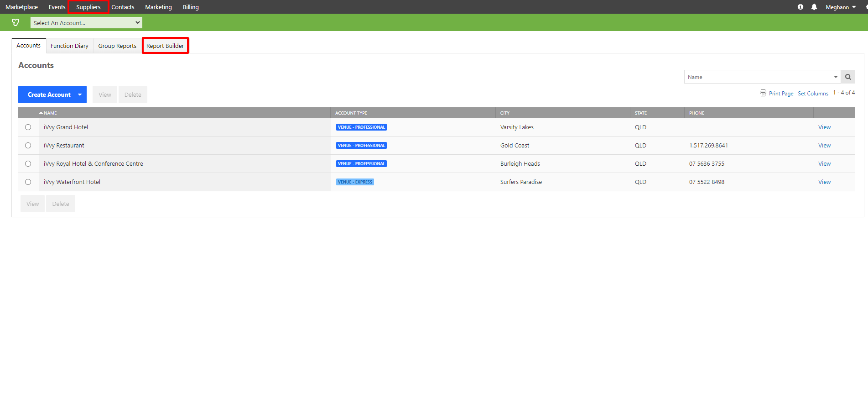The image size is (868, 420).
Task: Click the Set Columns link
Action: pyautogui.click(x=813, y=93)
